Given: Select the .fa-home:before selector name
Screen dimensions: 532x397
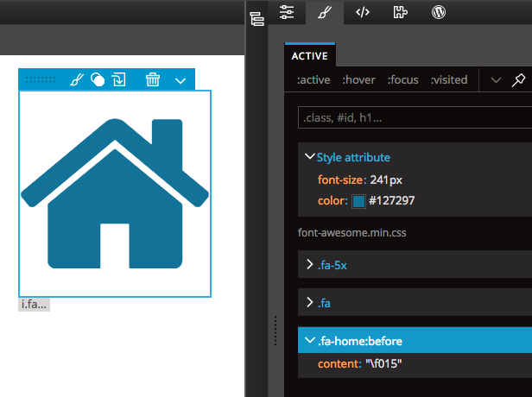Looking at the screenshot, I should pyautogui.click(x=360, y=341).
